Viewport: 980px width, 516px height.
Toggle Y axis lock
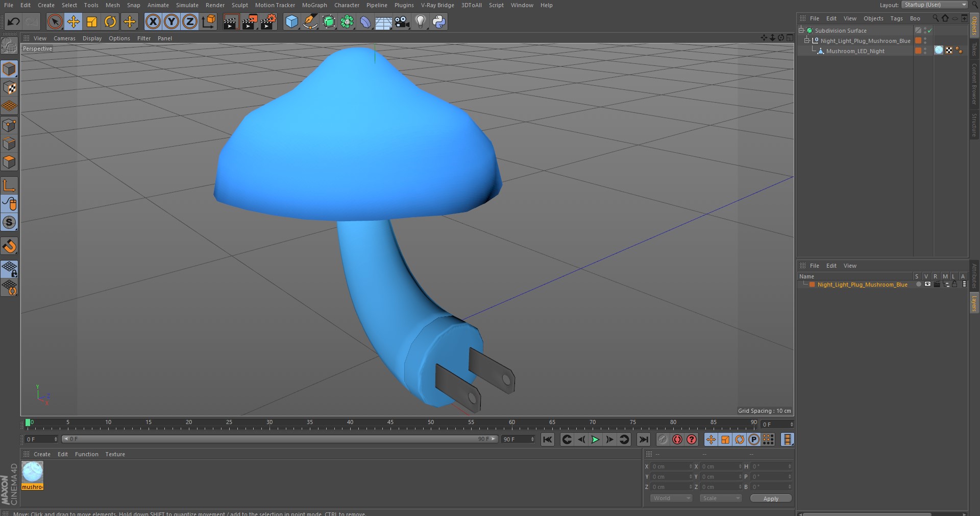point(171,21)
